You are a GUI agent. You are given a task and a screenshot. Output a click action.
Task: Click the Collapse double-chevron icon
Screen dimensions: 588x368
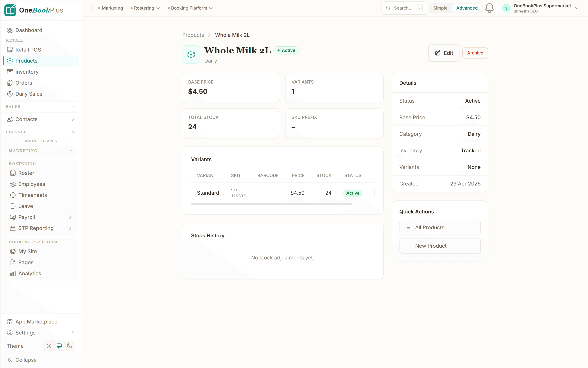(10, 360)
